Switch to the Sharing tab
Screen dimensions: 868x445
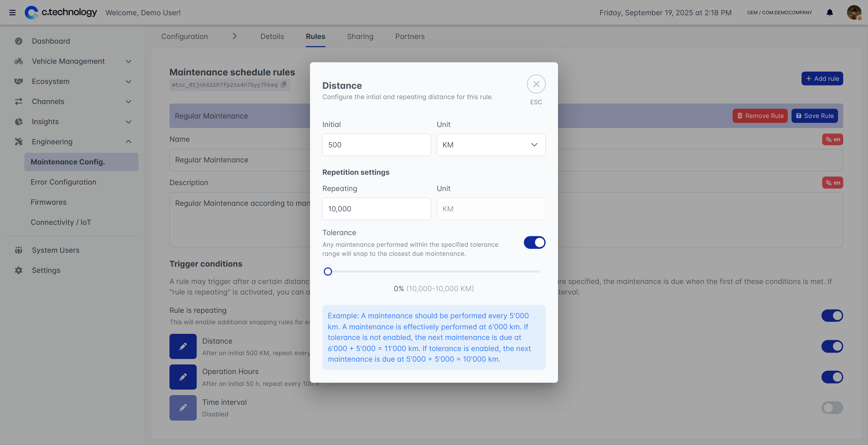coord(360,36)
